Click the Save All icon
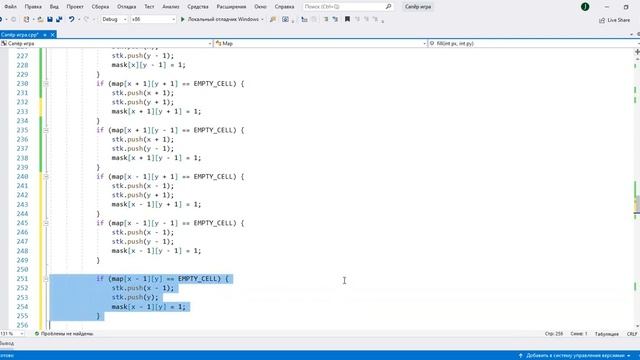This screenshot has height=360, width=640. (x=59, y=19)
